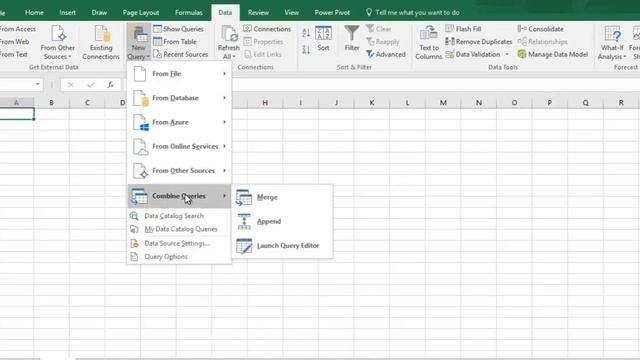Open Recent Sources
640x360 pixels.
point(181,54)
